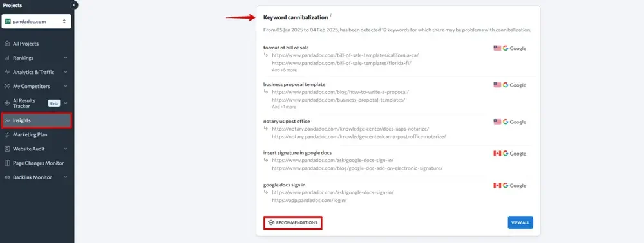
Task: Click the blue View All button
Action: 520,222
